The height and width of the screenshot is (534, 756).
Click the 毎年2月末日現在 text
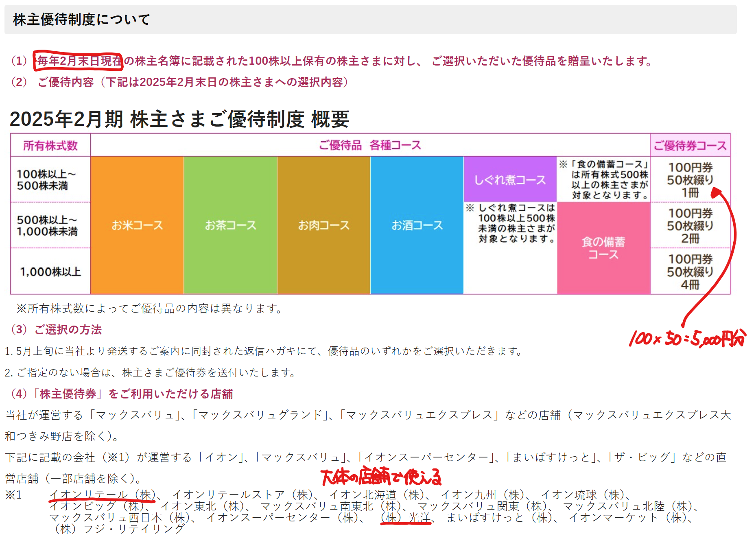click(79, 61)
